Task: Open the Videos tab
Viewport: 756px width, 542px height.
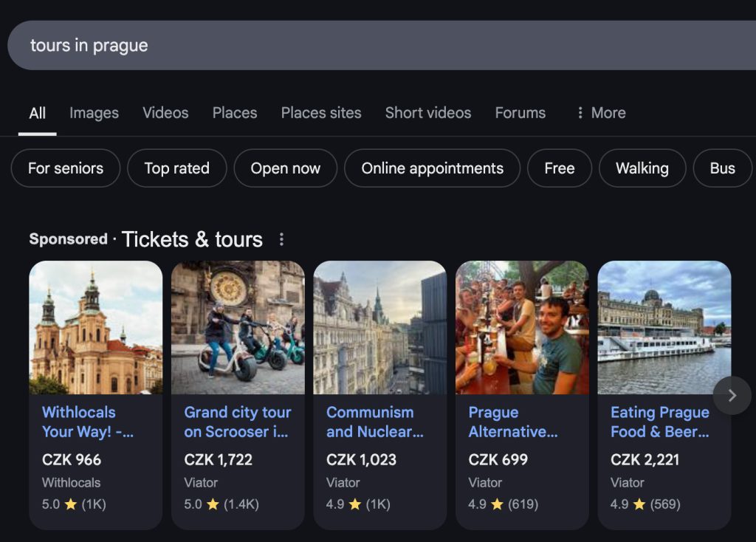Action: click(165, 113)
